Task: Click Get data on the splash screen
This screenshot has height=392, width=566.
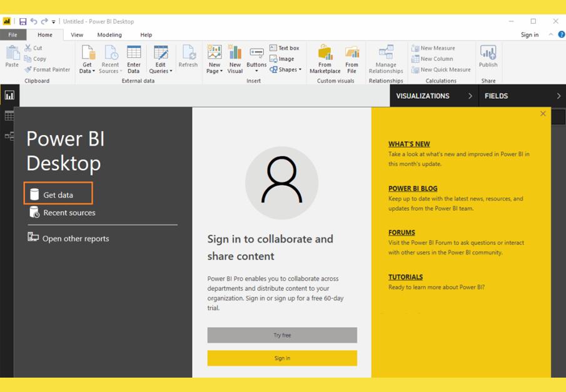Action: 58,193
